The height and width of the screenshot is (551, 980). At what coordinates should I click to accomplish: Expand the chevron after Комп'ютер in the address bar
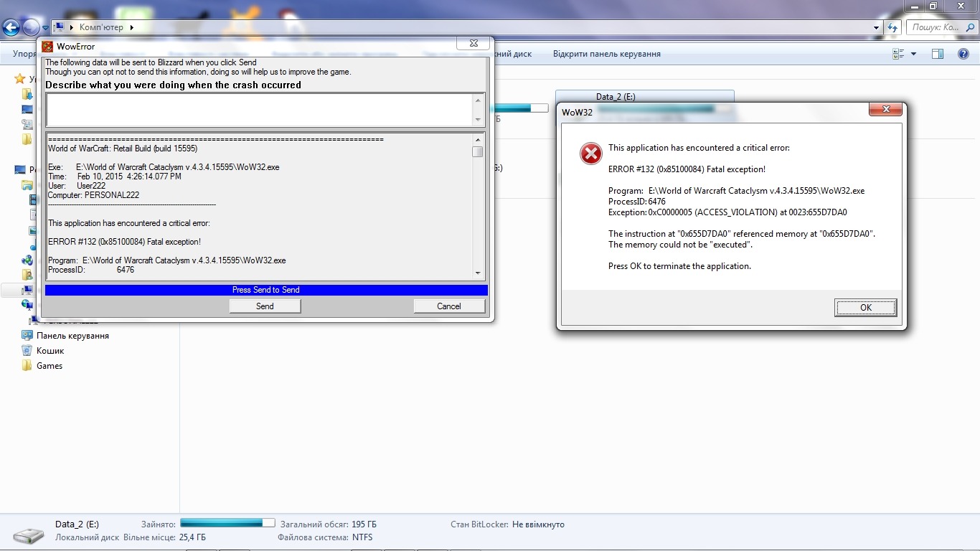point(132,27)
